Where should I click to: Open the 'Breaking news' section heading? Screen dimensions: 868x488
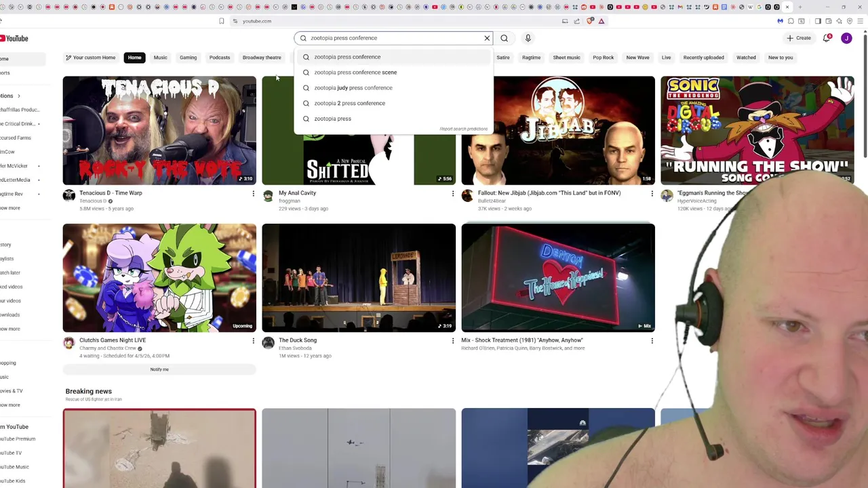coord(89,391)
